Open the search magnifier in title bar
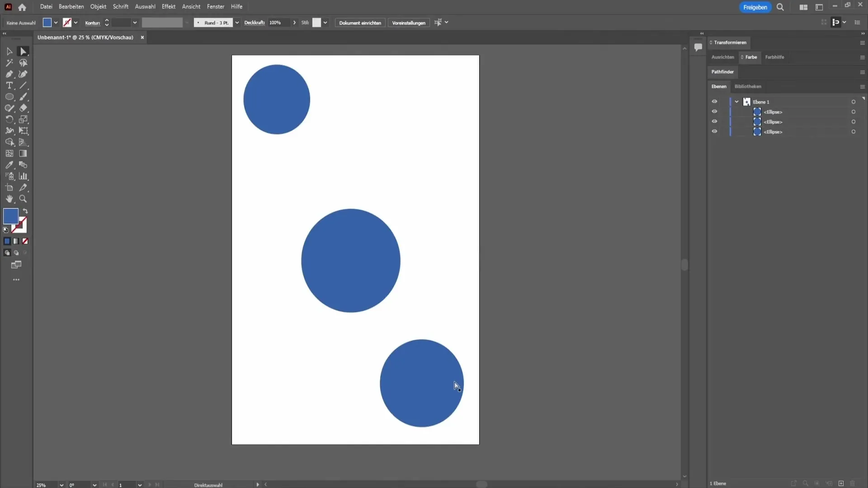The image size is (868, 488). [780, 7]
